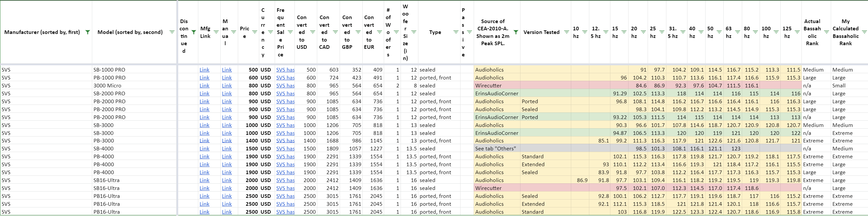Image resolution: width=868 pixels, height=216 pixels.
Task: Open the Frequent Sale Price filter
Action: point(290,32)
